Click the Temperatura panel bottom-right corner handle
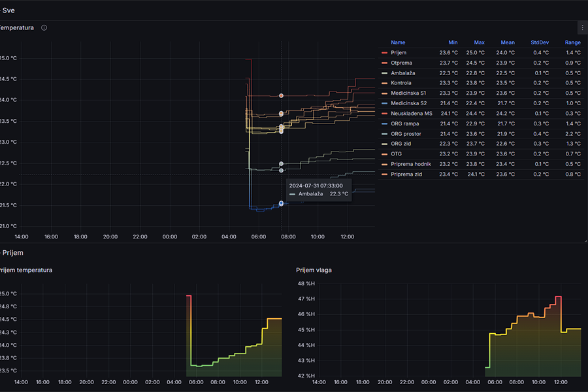The width and height of the screenshot is (588, 392). pyautogui.click(x=585, y=241)
